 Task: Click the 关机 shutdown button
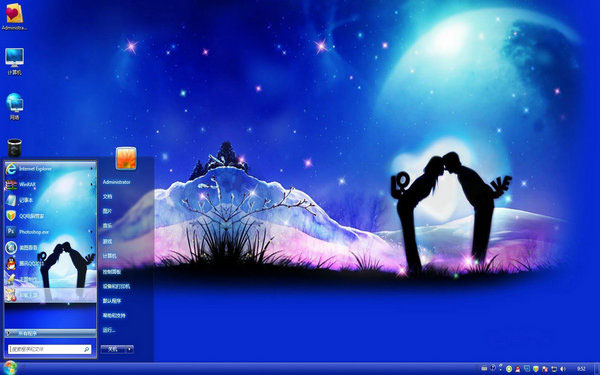tap(113, 349)
